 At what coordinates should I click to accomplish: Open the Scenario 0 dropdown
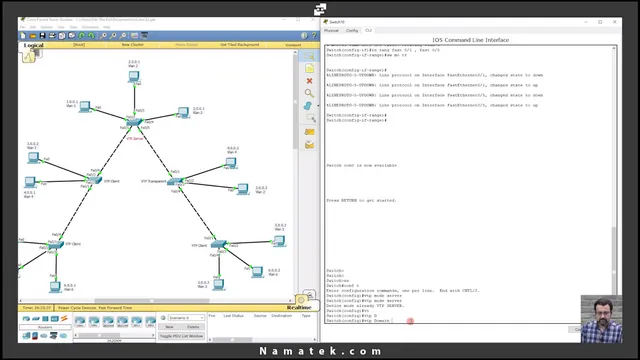186,318
